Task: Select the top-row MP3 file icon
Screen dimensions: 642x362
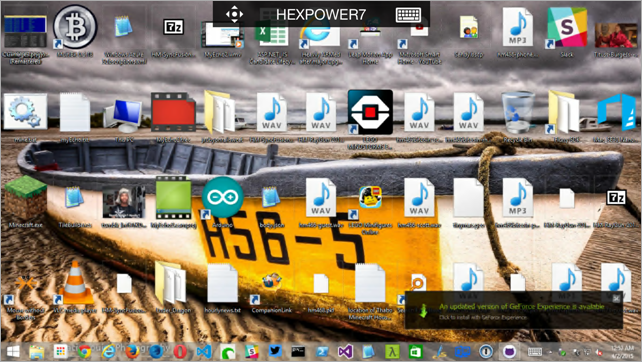Action: click(518, 27)
